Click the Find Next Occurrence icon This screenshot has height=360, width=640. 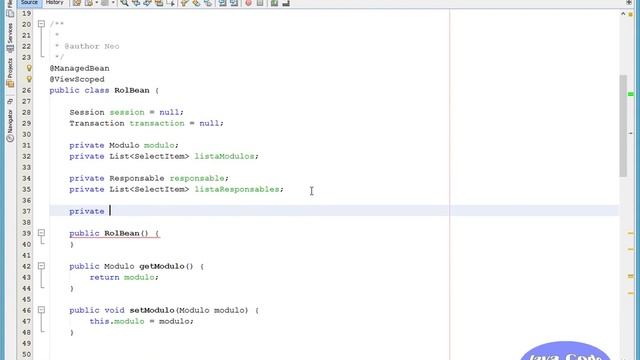[x=147, y=3]
